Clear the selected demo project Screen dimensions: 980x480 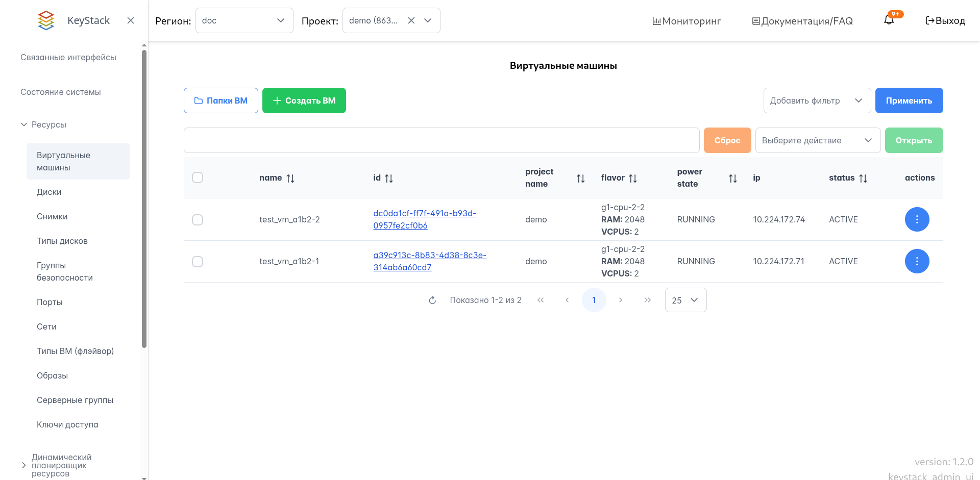pos(411,20)
